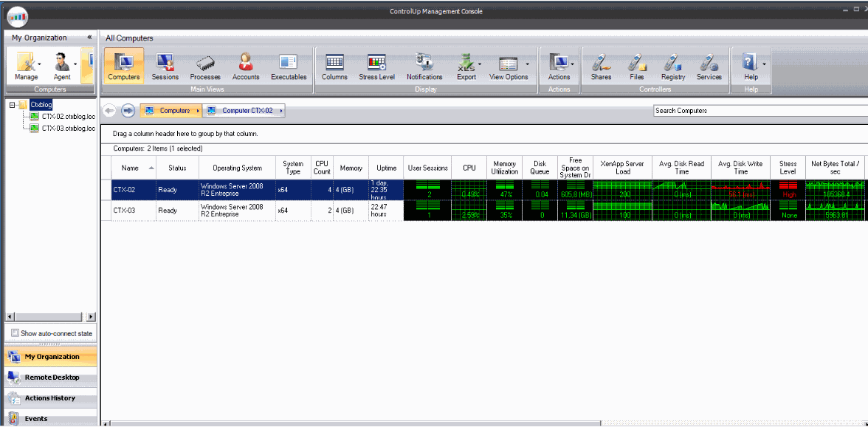Image resolution: width=868 pixels, height=427 pixels.
Task: Open the Actions dropdown arrow
Action: tap(573, 64)
